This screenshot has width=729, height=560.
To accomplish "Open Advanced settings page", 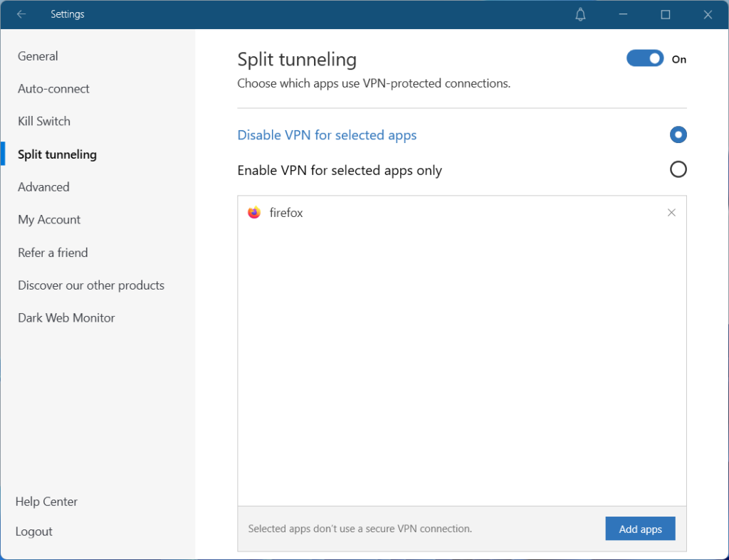I will pyautogui.click(x=43, y=187).
